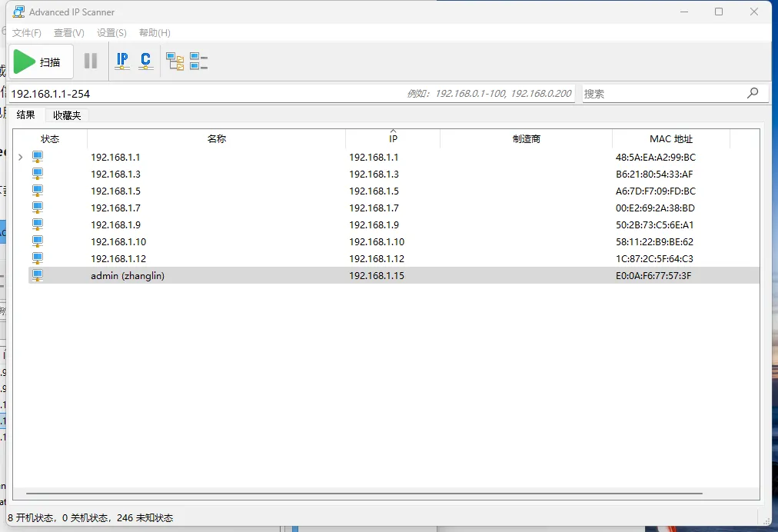This screenshot has height=532, width=778.
Task: Click the computer icon for 192.168.1.9
Action: coord(38,224)
